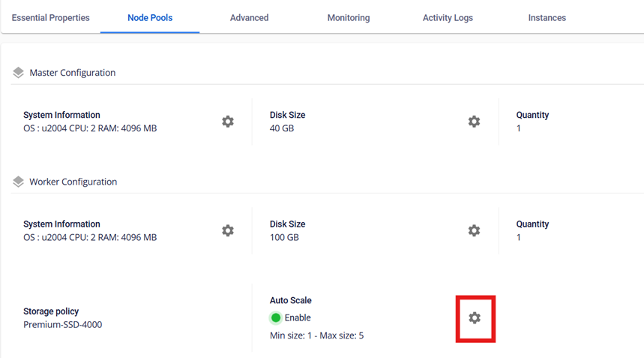Viewport: 644px width, 358px height.
Task: Click the green Auto Scale Enable indicator
Action: pyautogui.click(x=276, y=317)
